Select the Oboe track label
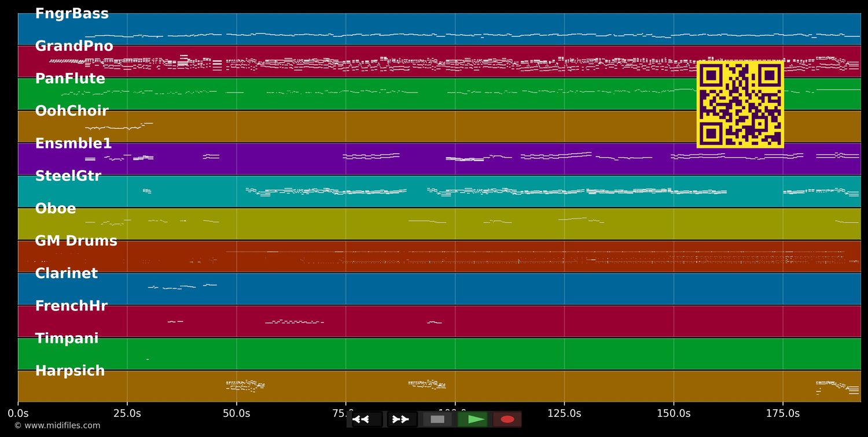Screen dimensions: 868x437 point(56,209)
